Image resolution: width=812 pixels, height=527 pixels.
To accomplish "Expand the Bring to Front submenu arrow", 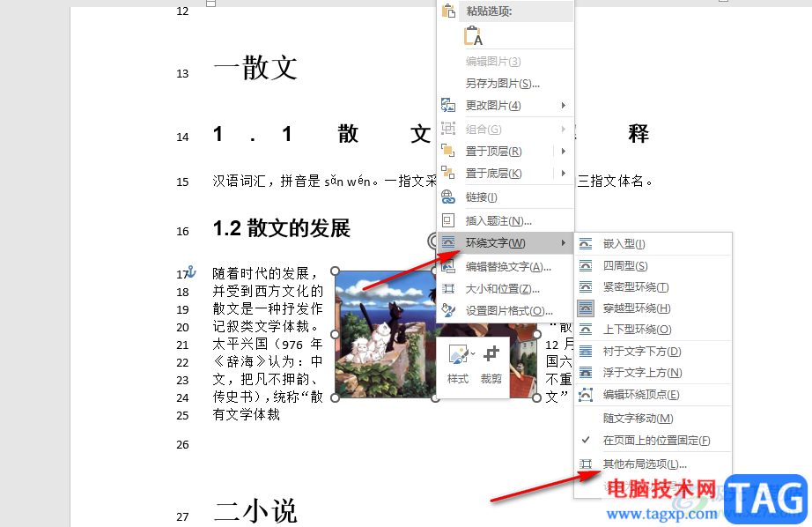I will pyautogui.click(x=564, y=151).
